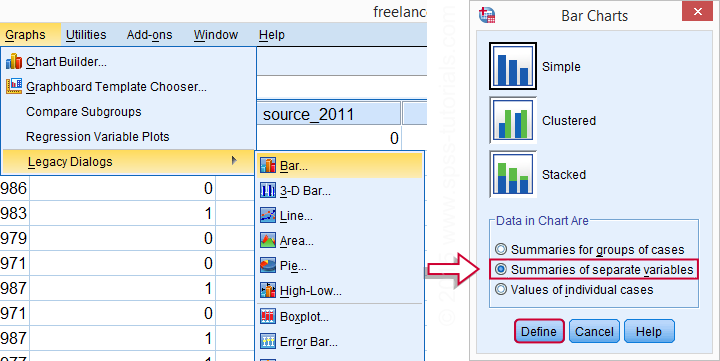Screen dimensions: 720x361
Task: Click the cell with value 979
Action: click(14, 238)
